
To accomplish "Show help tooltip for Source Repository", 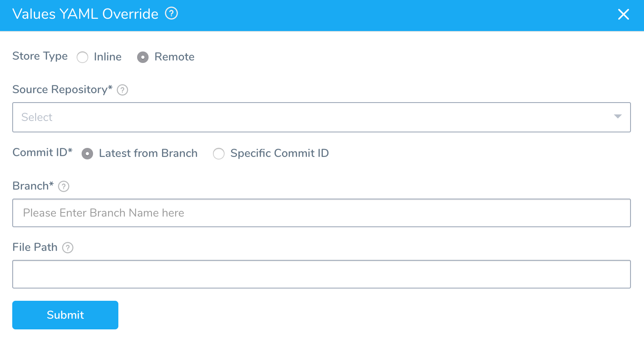I will pyautogui.click(x=122, y=90).
